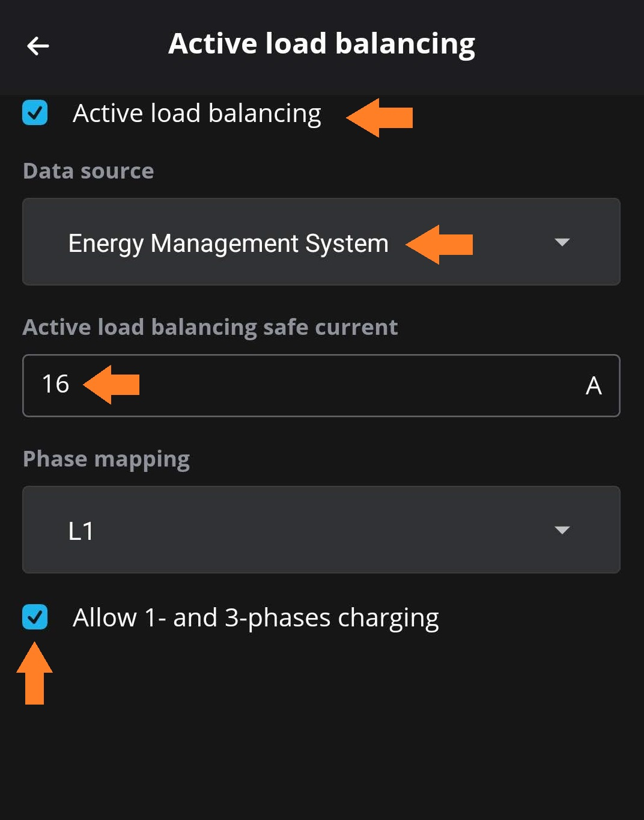Image resolution: width=644 pixels, height=820 pixels.
Task: Open the Energy Management System dropdown
Action: pyautogui.click(x=321, y=242)
